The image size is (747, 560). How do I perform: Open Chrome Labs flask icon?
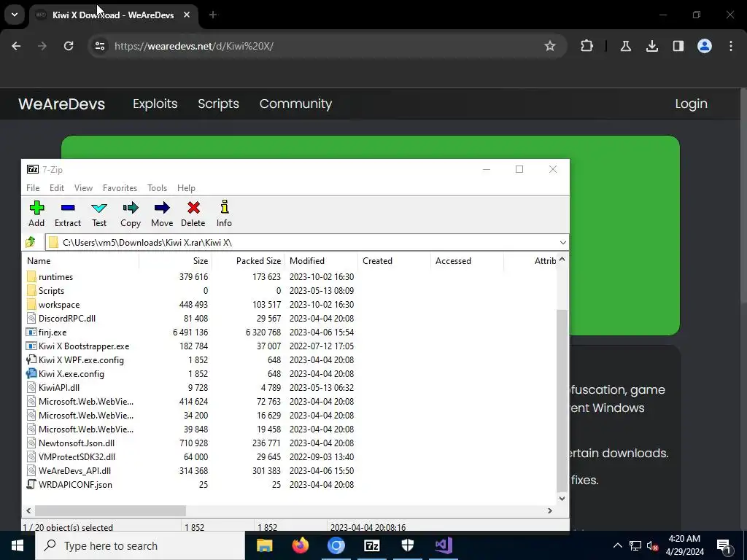point(625,46)
